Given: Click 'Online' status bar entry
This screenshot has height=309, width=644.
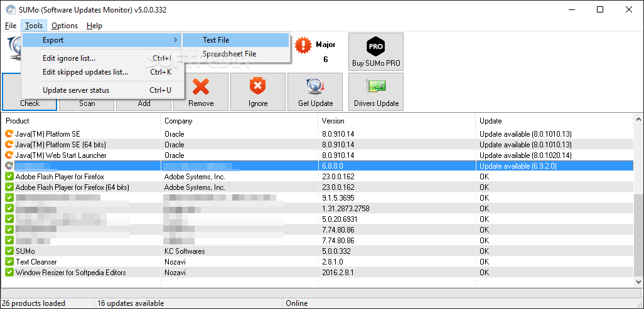Looking at the screenshot, I should (296, 303).
